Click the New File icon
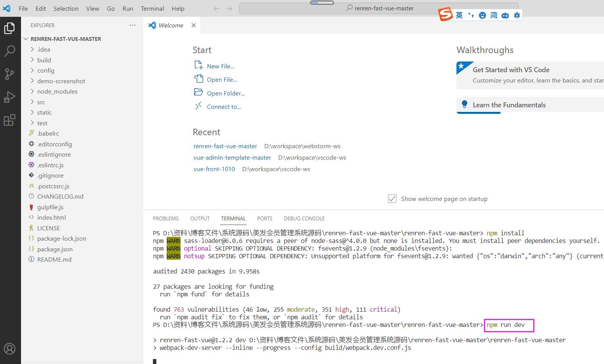 point(198,65)
